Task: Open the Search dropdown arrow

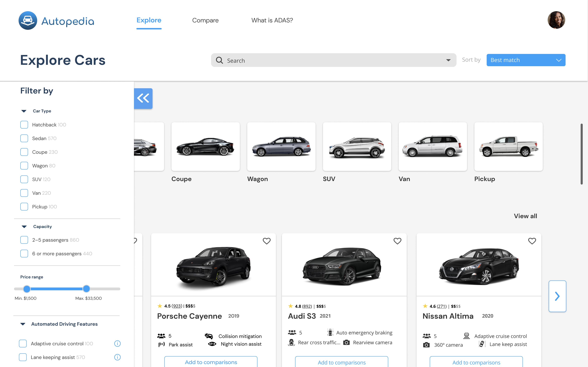Action: click(448, 60)
